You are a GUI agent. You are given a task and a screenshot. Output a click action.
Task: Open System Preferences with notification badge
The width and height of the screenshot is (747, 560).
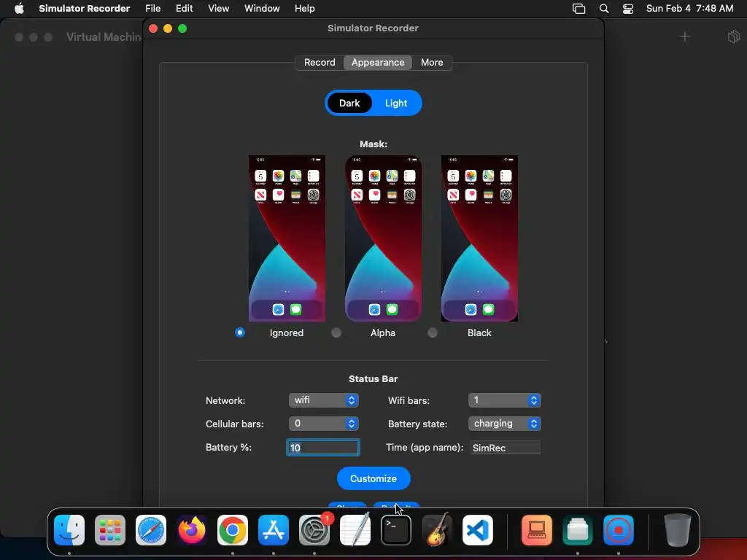coord(314,530)
